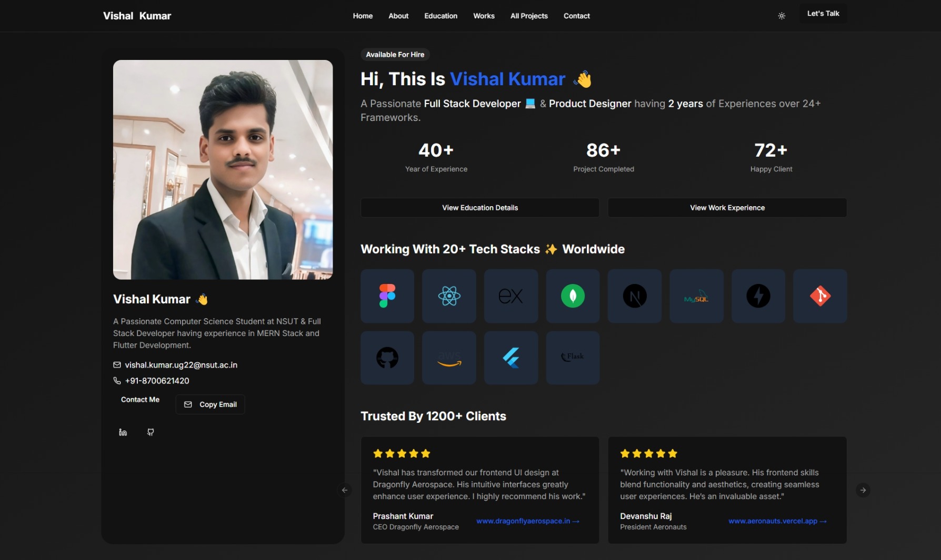The width and height of the screenshot is (941, 560).
Task: Open the All Projects nav item
Action: (529, 16)
